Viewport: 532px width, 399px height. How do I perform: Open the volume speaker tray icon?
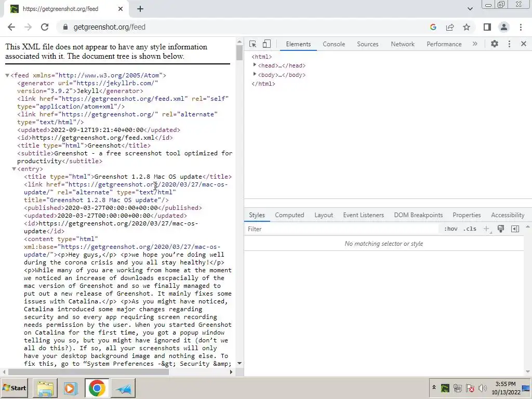[x=482, y=388]
